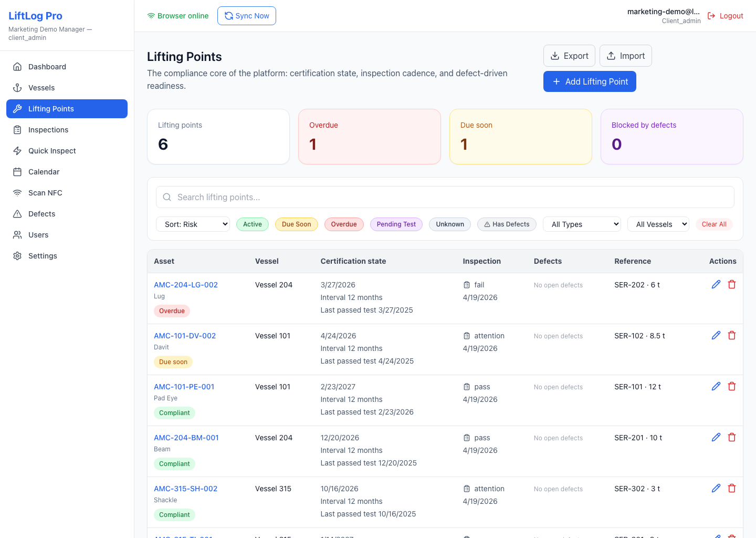Click the sync arrows icon
This screenshot has height=538, width=756.
pyautogui.click(x=229, y=16)
